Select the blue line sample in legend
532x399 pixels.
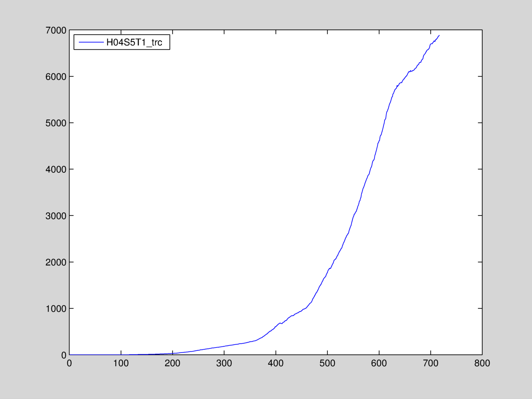[x=91, y=42]
